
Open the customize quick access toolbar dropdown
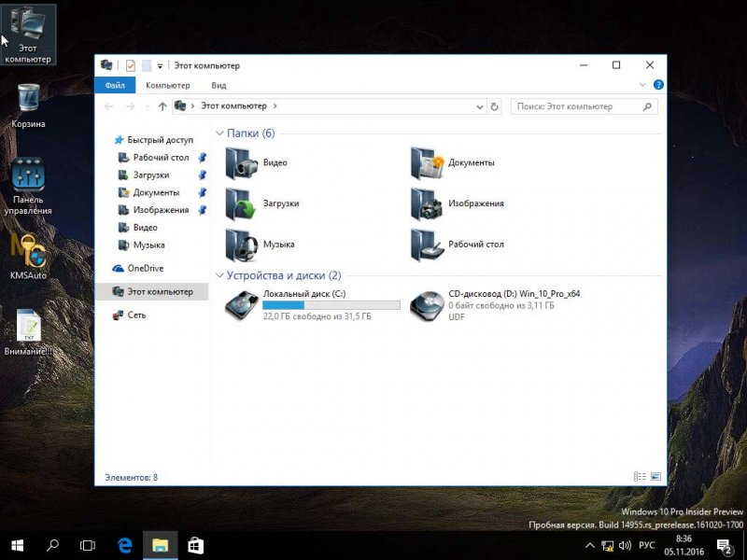tap(160, 66)
